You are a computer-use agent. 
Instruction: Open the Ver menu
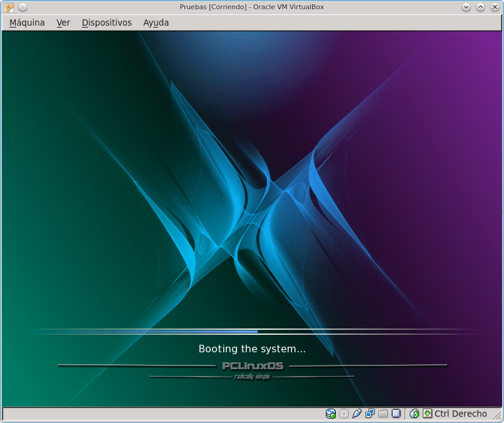coord(63,23)
